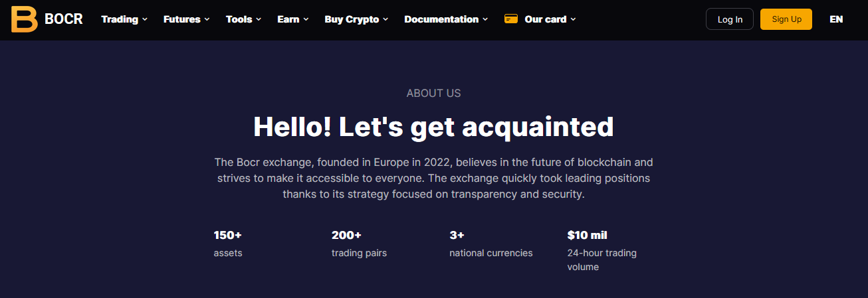Open the Earn menu

tap(288, 19)
